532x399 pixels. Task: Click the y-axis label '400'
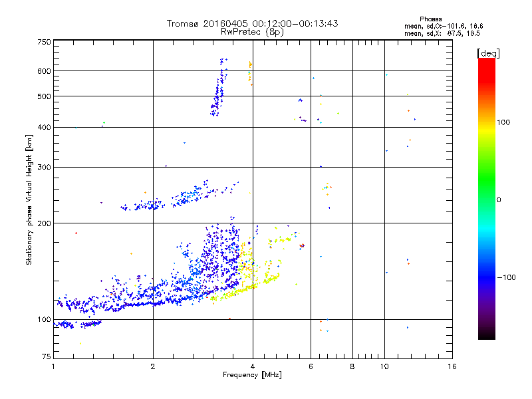tap(44, 127)
